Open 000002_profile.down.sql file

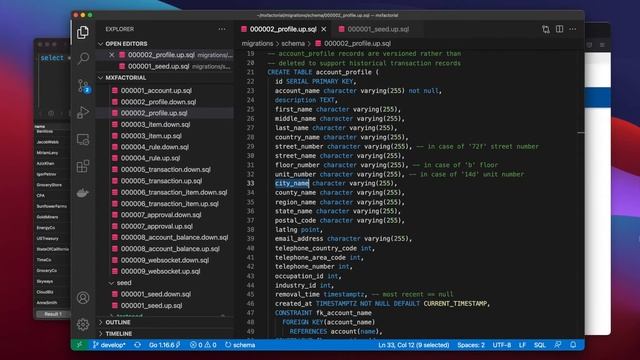[x=164, y=102]
